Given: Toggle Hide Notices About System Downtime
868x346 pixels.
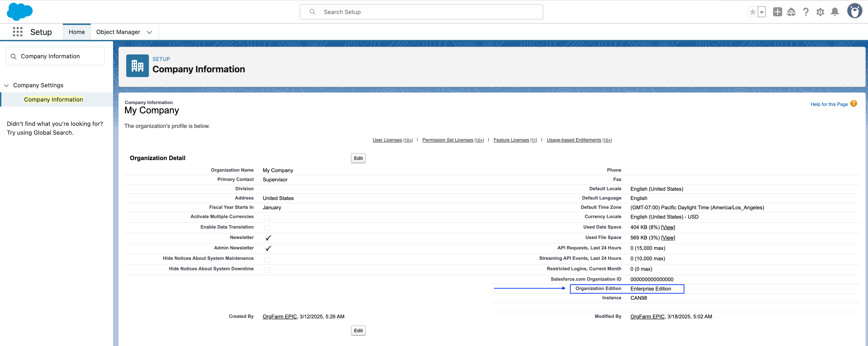Looking at the screenshot, I should 267,270.
